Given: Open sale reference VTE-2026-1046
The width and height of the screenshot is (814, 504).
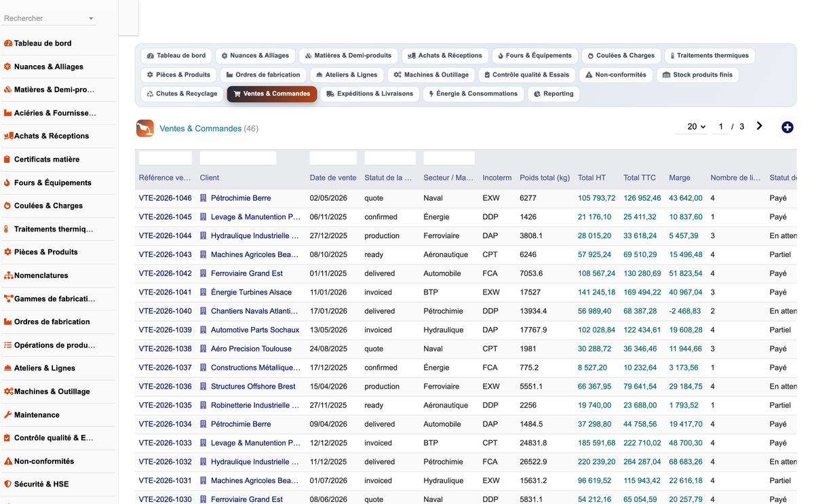Looking at the screenshot, I should pyautogui.click(x=165, y=198).
